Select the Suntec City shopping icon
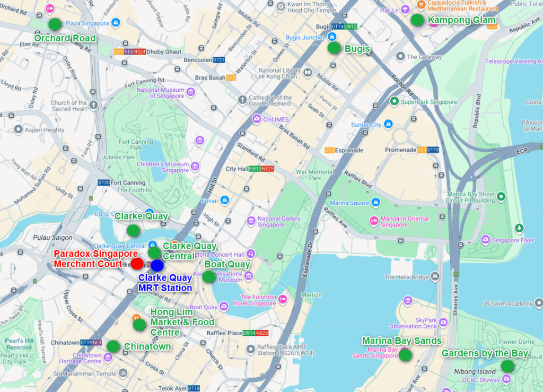This screenshot has height=392, width=543. [388, 125]
